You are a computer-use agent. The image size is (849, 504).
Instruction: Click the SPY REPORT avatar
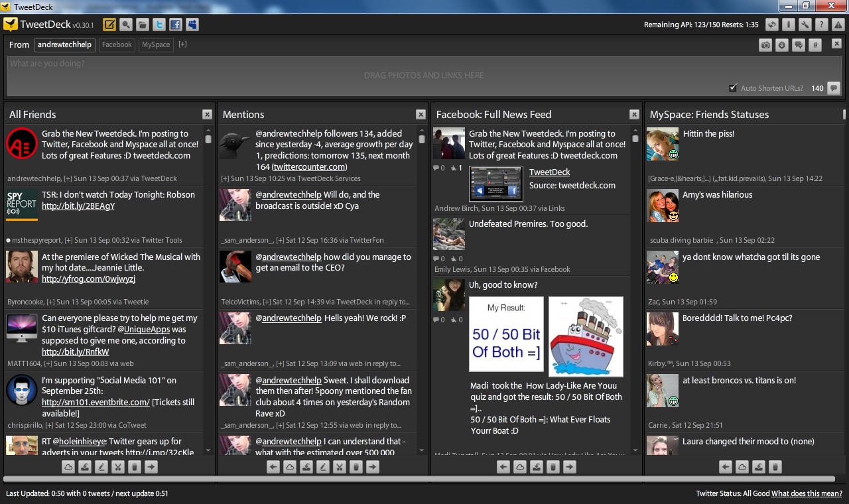(x=22, y=205)
